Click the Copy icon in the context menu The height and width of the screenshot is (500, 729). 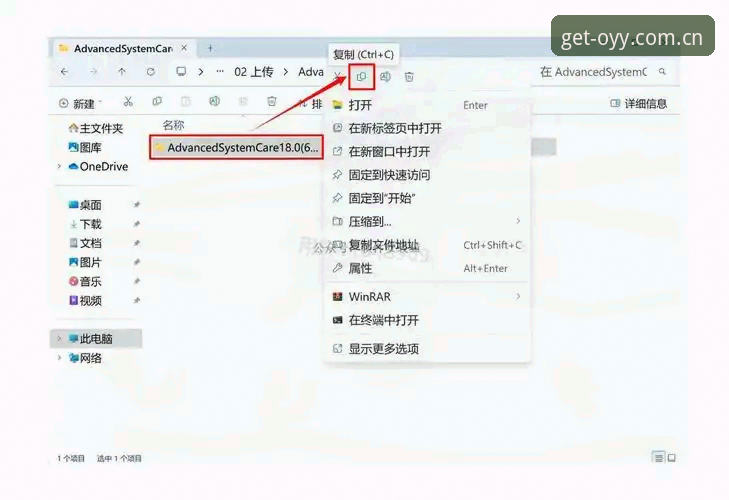361,77
